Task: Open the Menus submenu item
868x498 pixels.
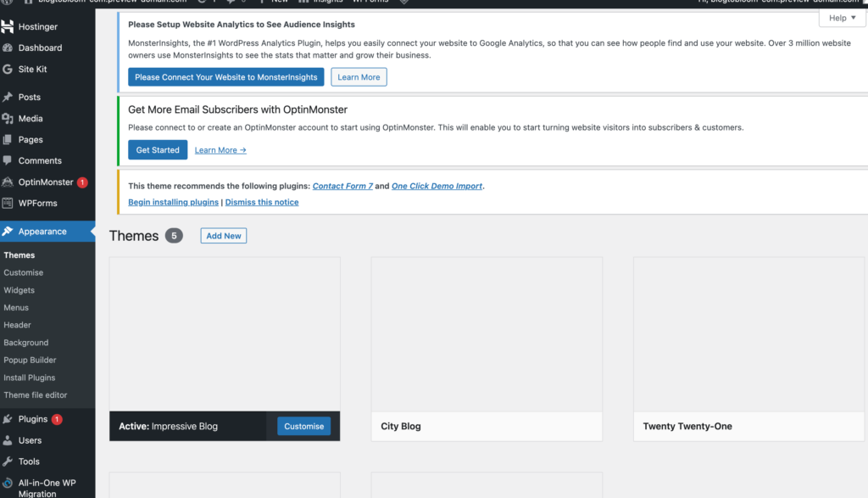Action: coord(16,307)
